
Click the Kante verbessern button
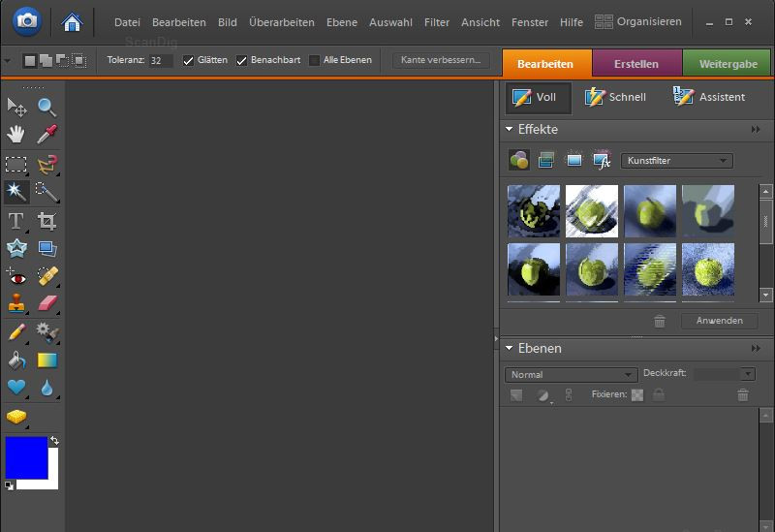click(x=441, y=60)
